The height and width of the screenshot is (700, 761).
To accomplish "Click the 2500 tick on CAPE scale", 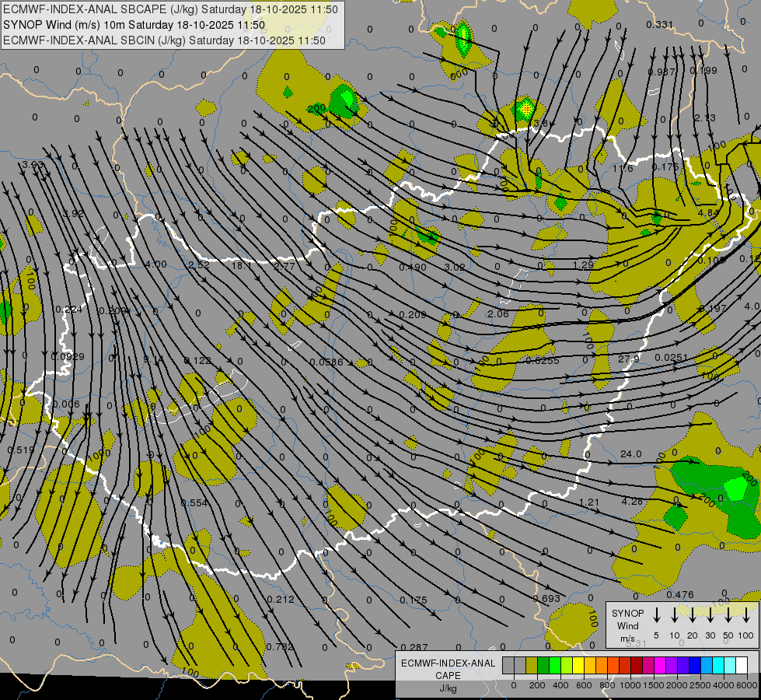I will pyautogui.click(x=700, y=685).
